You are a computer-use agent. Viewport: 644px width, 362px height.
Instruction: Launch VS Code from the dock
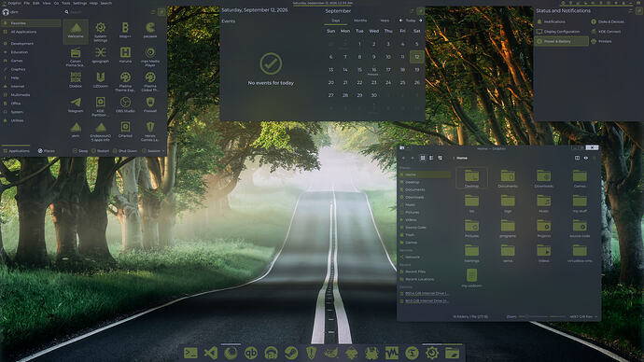tap(211, 353)
